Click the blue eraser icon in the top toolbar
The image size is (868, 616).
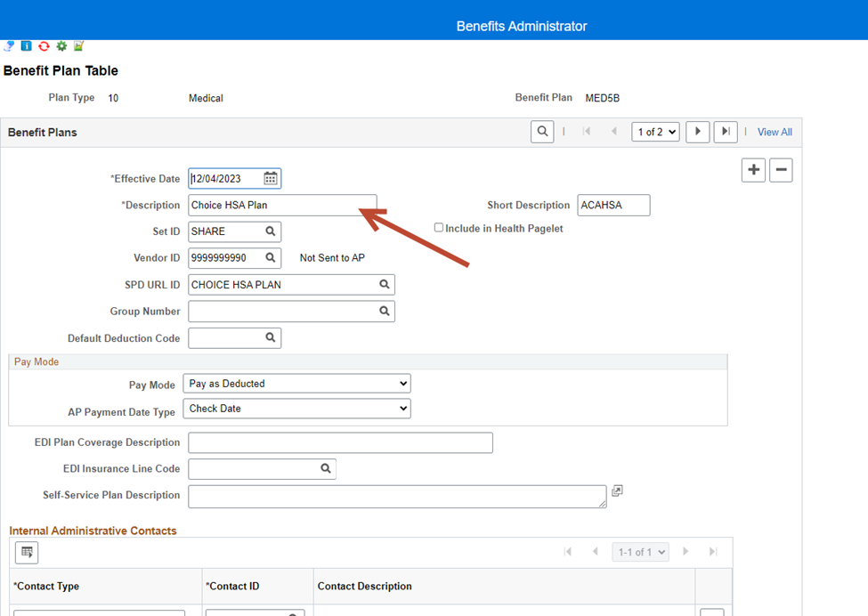9,46
